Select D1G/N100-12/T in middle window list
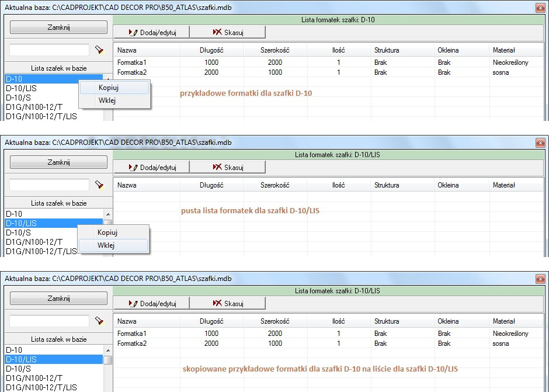This screenshot has height=392, width=549. (x=41, y=242)
